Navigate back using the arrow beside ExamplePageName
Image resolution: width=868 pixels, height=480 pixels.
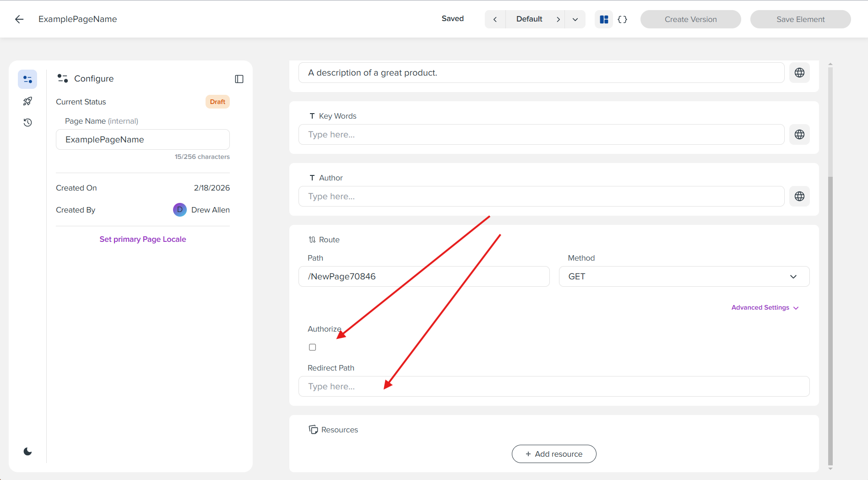click(19, 19)
